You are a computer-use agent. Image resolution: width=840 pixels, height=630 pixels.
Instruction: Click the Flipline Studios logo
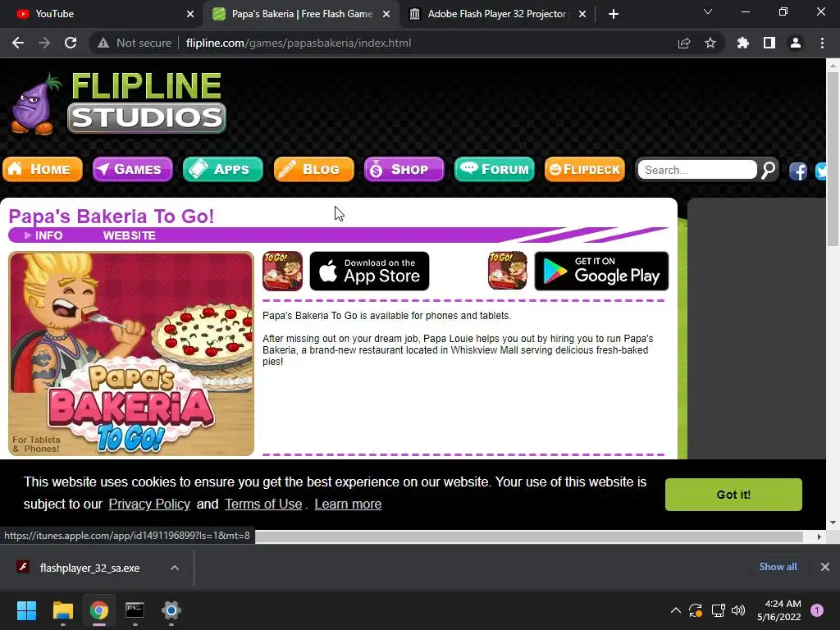tap(118, 103)
